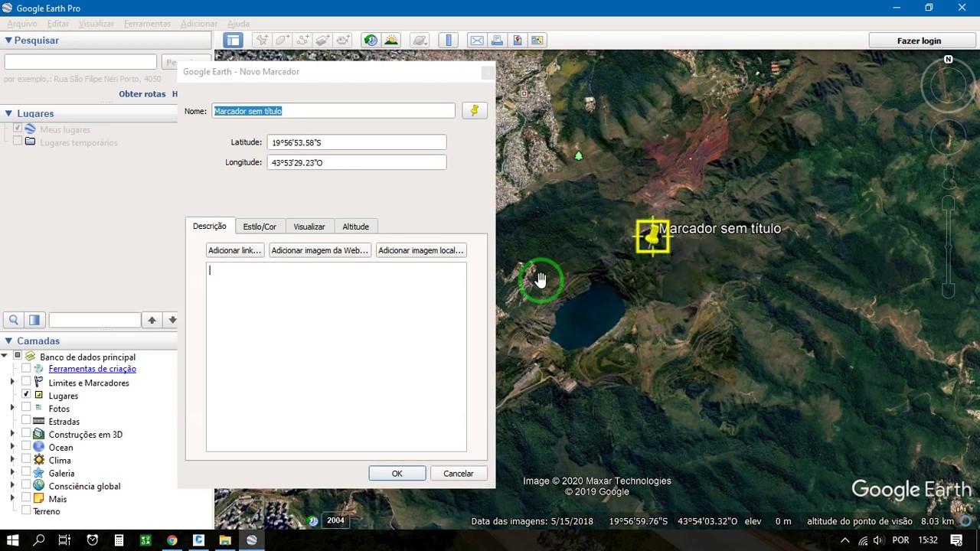
Task: Click the Add Placemark toolbar icon
Action: (262, 41)
